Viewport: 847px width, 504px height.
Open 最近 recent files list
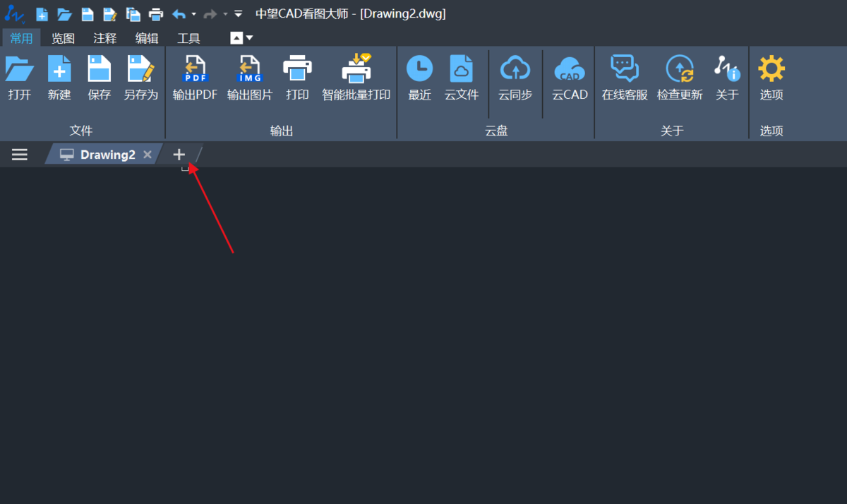[x=419, y=71]
